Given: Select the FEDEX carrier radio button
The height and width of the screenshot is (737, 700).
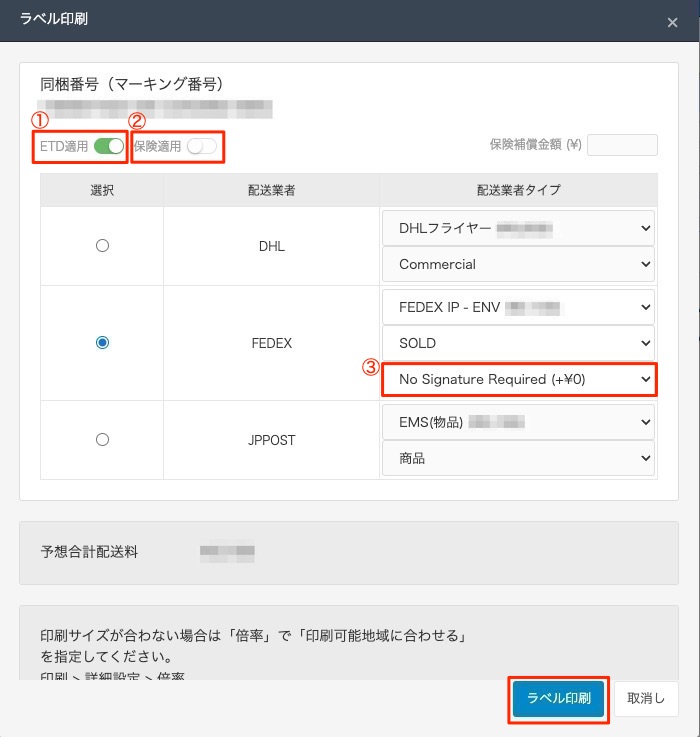Looking at the screenshot, I should pyautogui.click(x=102, y=343).
